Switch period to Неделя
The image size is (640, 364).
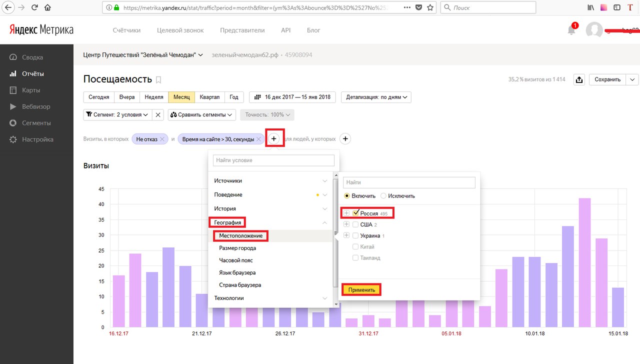(154, 97)
